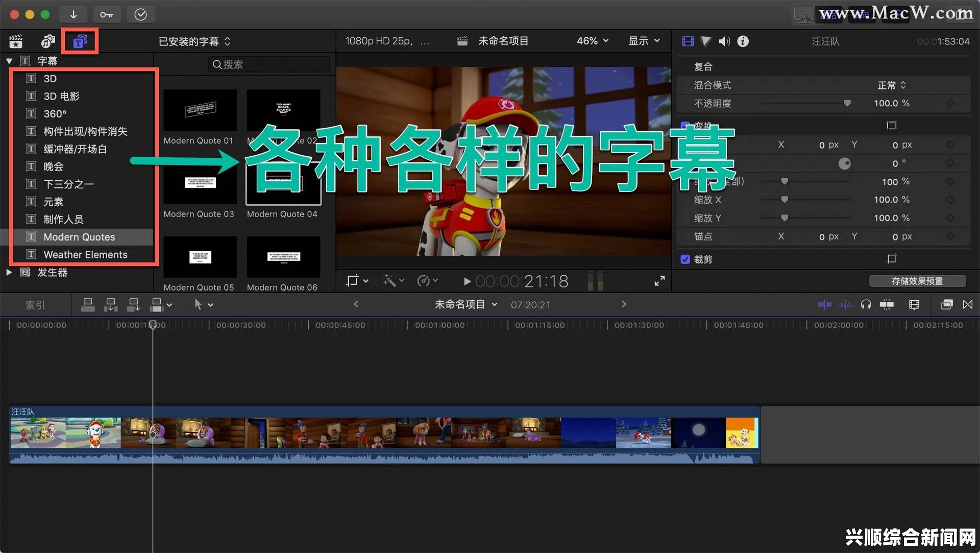Click the 索引 timeline index button
The height and width of the screenshot is (553, 980).
coord(35,305)
